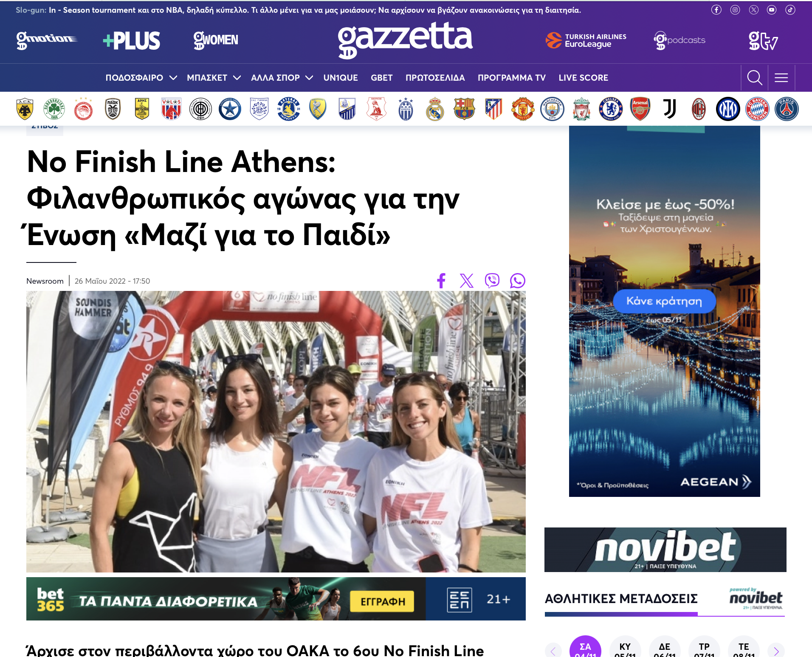
Task: Click Κάνε κράτηση button in Aegean ad
Action: click(x=664, y=301)
